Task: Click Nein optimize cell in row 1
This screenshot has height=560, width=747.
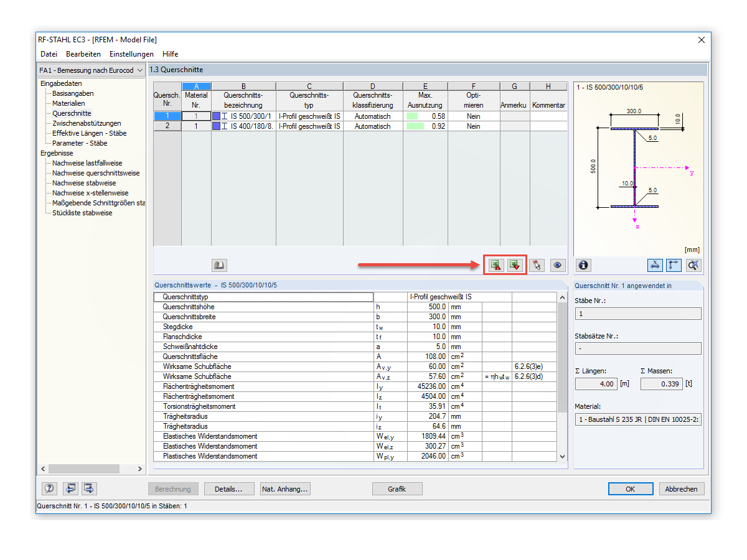Action: tap(474, 116)
